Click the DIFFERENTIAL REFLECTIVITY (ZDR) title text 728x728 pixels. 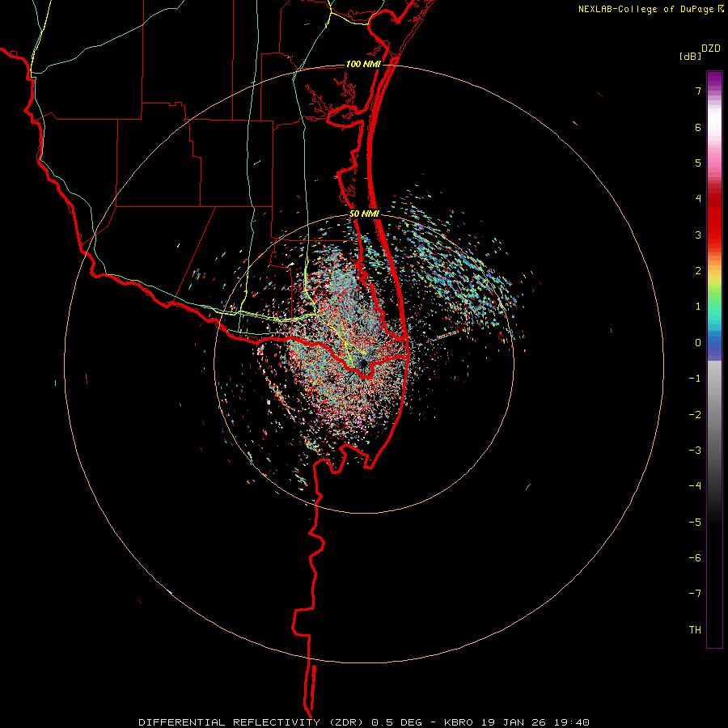point(252,722)
